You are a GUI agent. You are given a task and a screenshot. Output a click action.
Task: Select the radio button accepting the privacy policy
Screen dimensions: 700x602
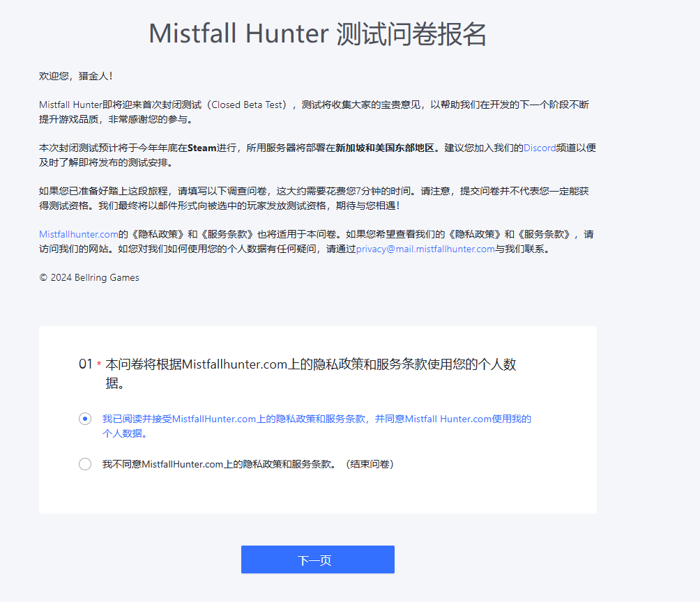[85, 419]
